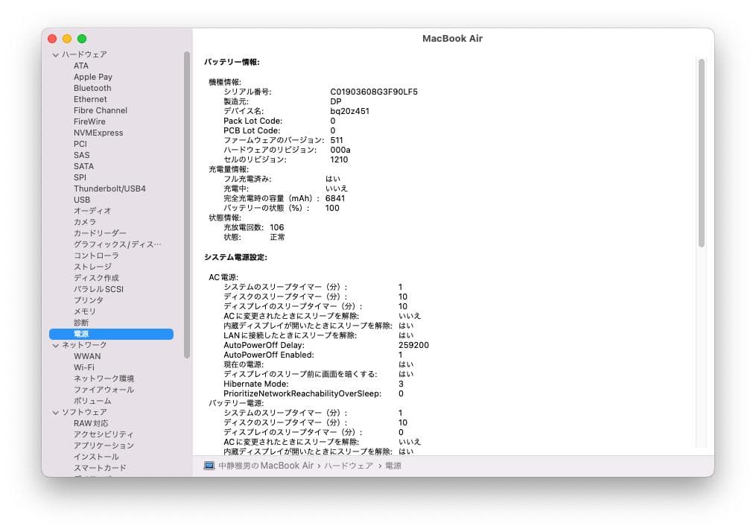Select スマートカード in the sidebar

click(x=100, y=468)
